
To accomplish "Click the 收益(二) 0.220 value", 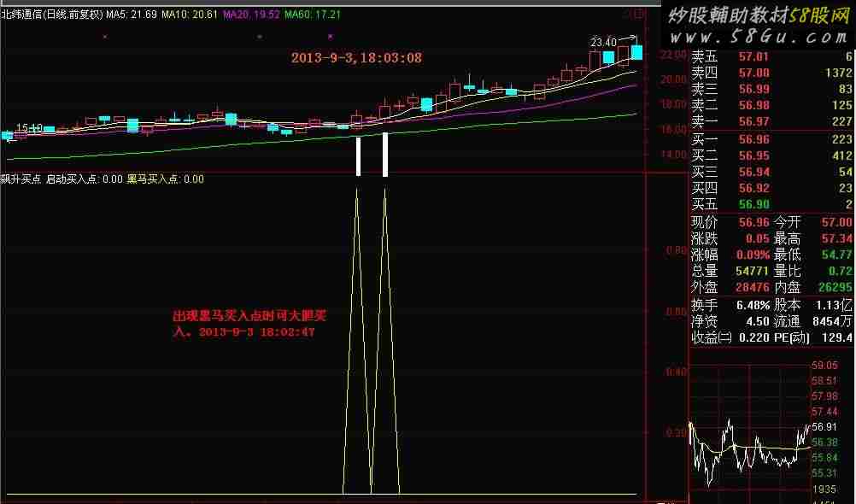I will [x=754, y=338].
